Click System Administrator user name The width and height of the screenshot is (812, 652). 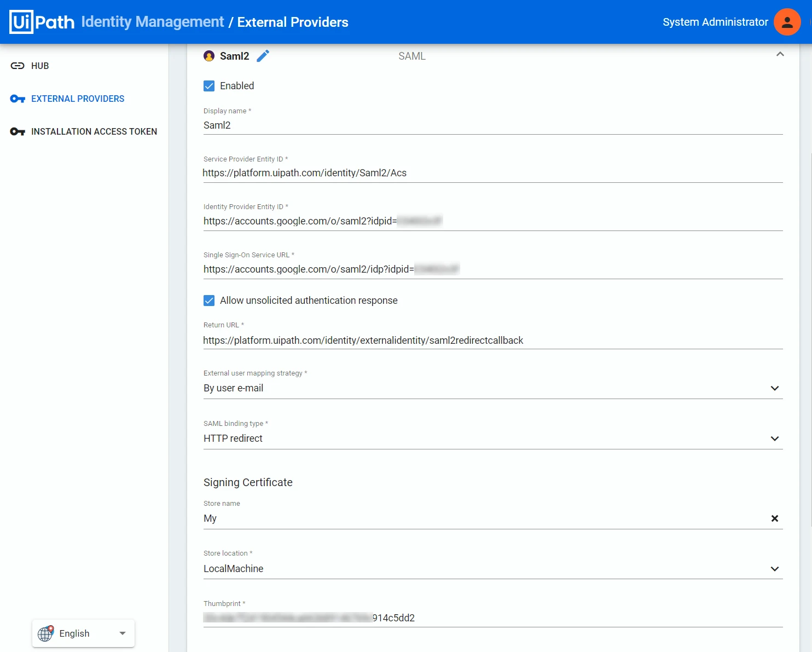pyautogui.click(x=715, y=22)
